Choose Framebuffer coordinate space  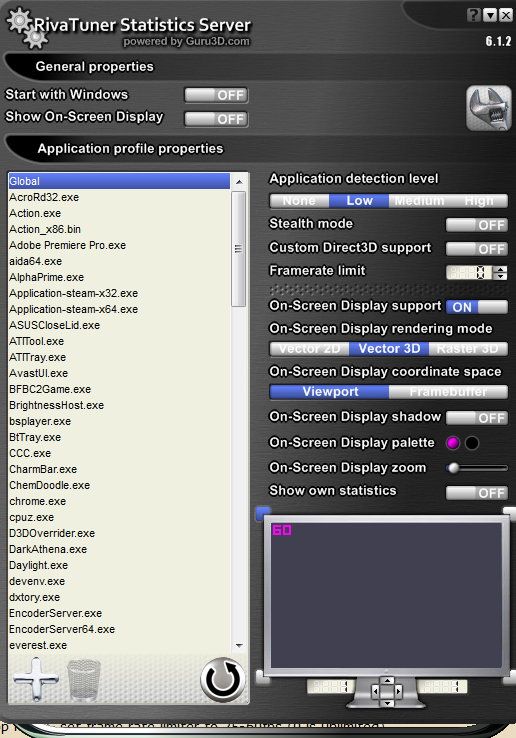click(x=448, y=392)
